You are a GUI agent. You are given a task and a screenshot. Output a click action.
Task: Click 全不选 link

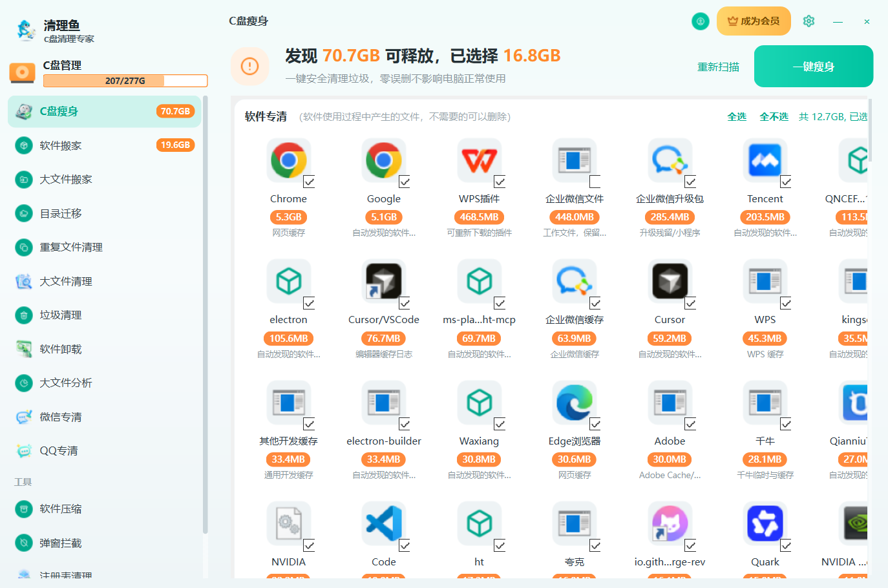774,117
